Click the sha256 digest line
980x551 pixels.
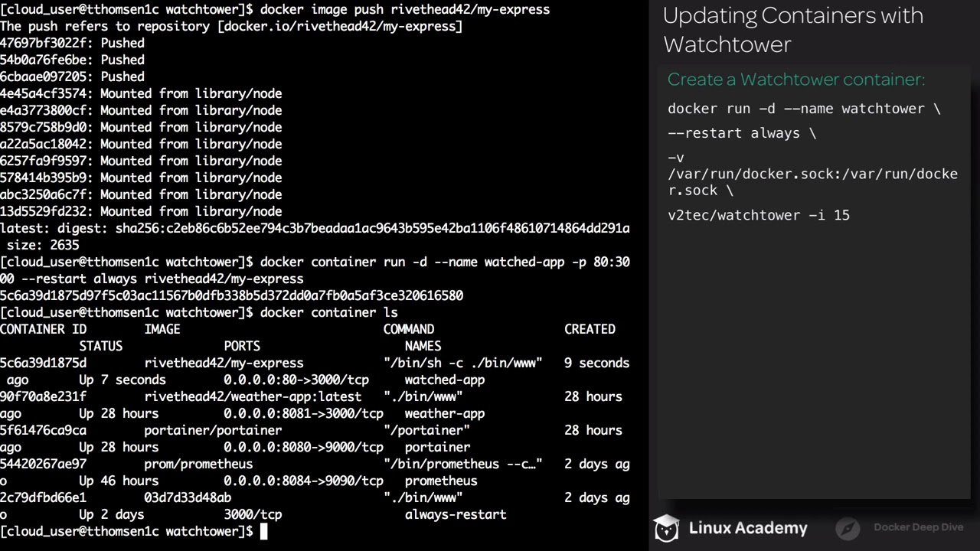pyautogui.click(x=315, y=228)
